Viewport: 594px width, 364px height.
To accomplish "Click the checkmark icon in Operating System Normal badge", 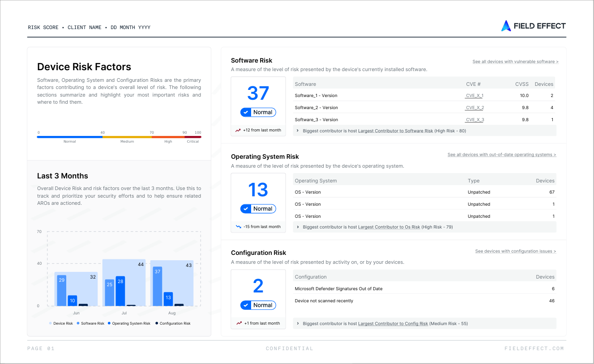I will pos(246,209).
